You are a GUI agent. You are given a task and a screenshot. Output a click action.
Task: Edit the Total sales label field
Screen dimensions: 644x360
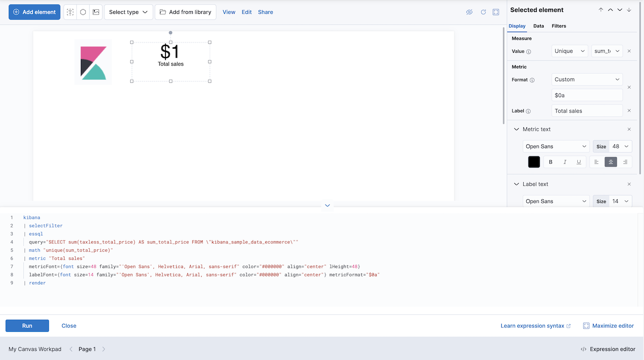(587, 110)
